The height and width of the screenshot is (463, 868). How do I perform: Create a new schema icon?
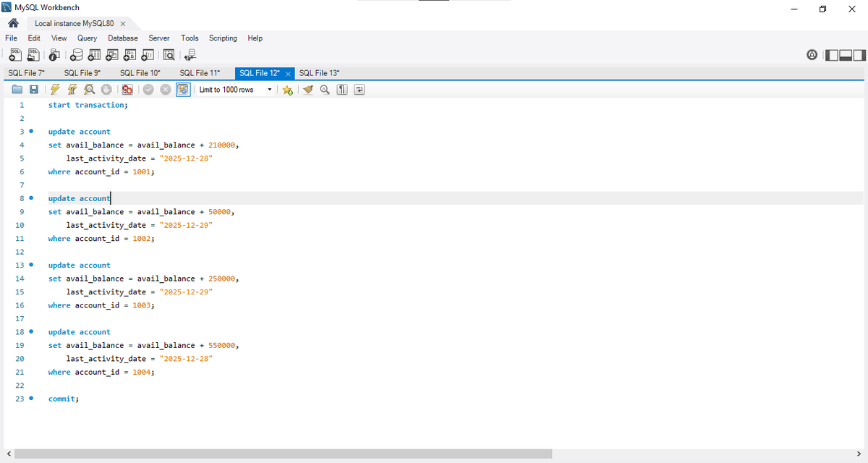tap(77, 54)
